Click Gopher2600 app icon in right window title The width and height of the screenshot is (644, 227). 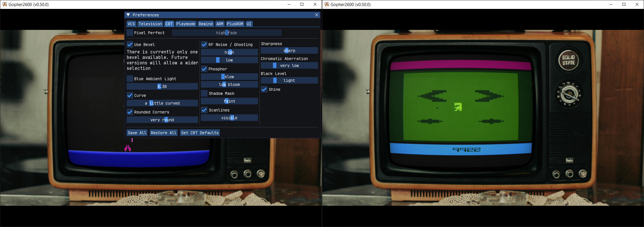point(327,4)
